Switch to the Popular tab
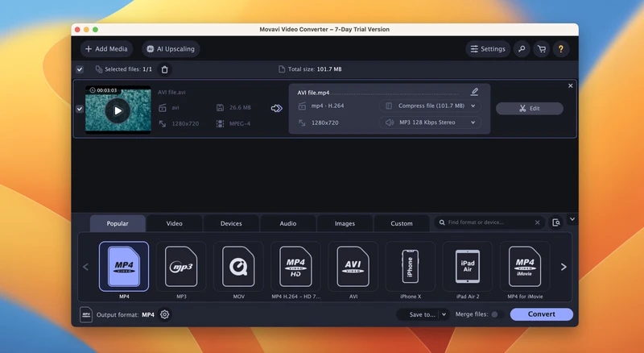The height and width of the screenshot is (353, 644). pyautogui.click(x=118, y=223)
